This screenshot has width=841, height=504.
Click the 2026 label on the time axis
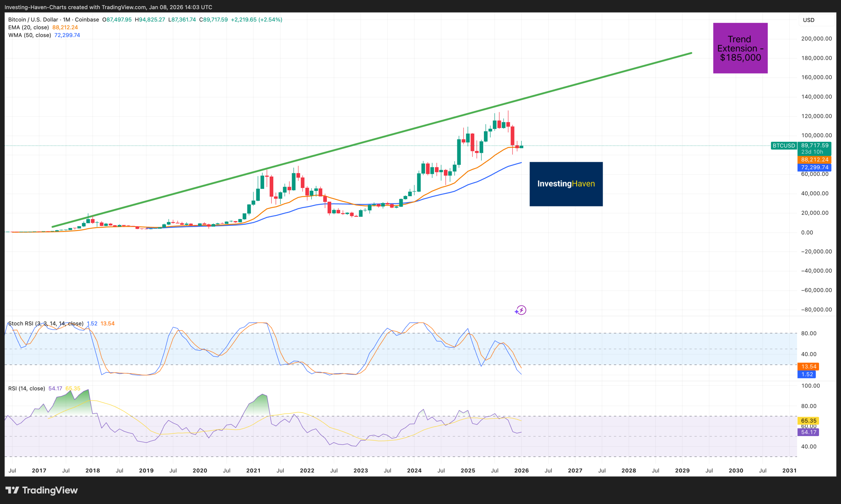pyautogui.click(x=522, y=471)
